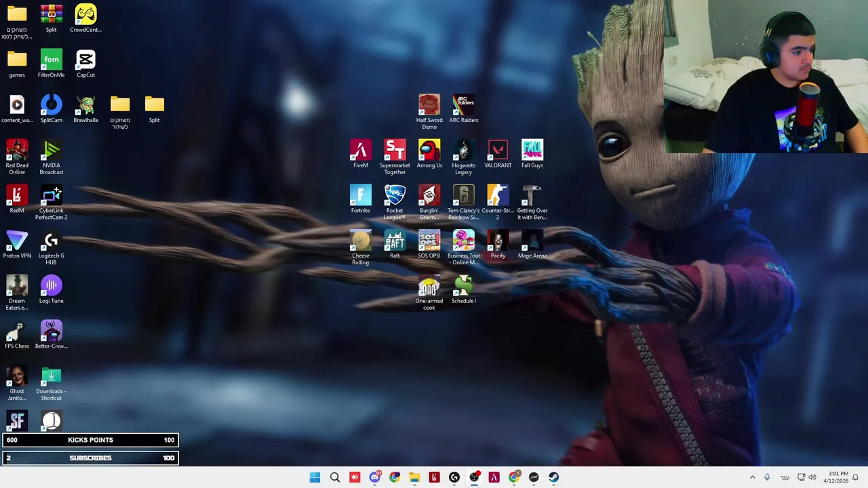868x488 pixels.
Task: Launch Half Sword Demo
Action: [x=429, y=112]
